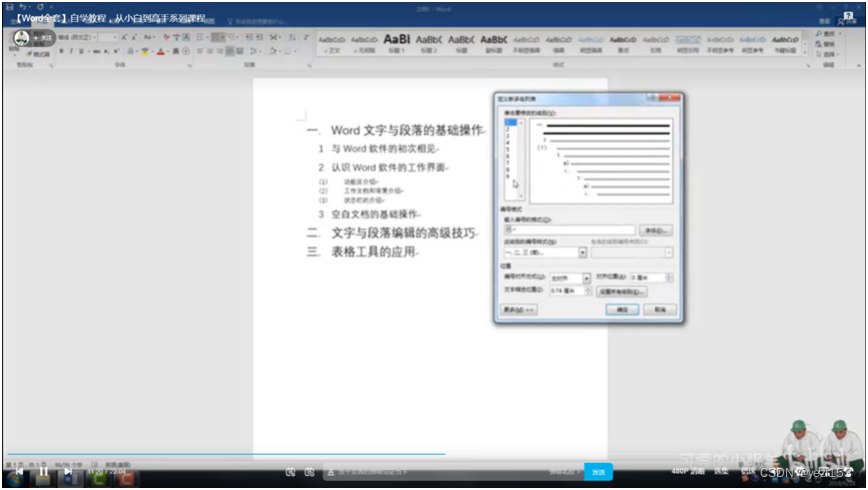Increase font size with grow font icon
The height and width of the screenshot is (490, 868).
click(125, 38)
